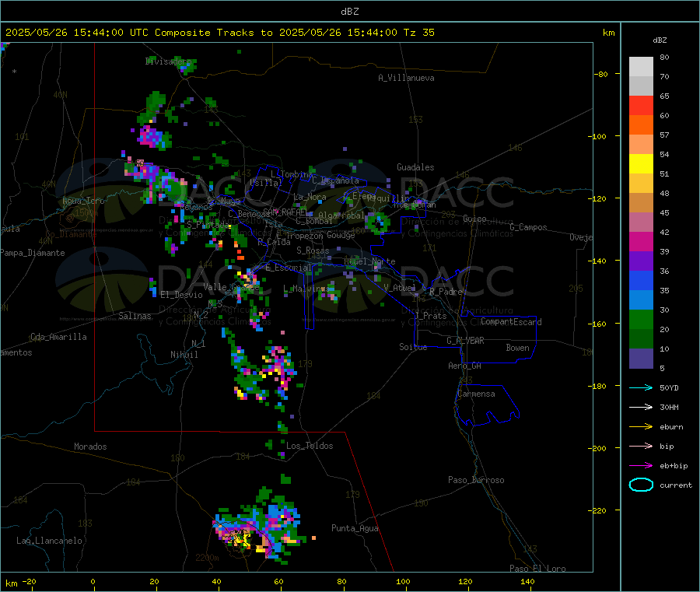Screen dimensions: 700x592
Task: Click the yellow eburn arrow legend icon
Action: pyautogui.click(x=641, y=427)
